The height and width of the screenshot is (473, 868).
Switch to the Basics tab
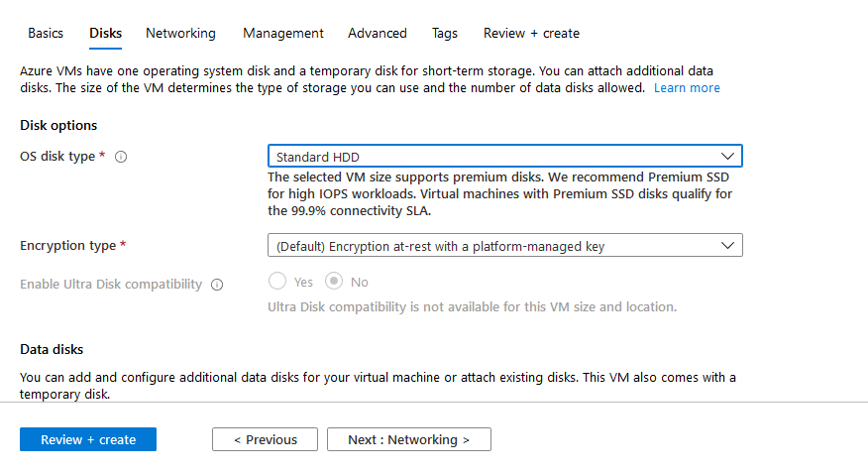click(x=46, y=34)
